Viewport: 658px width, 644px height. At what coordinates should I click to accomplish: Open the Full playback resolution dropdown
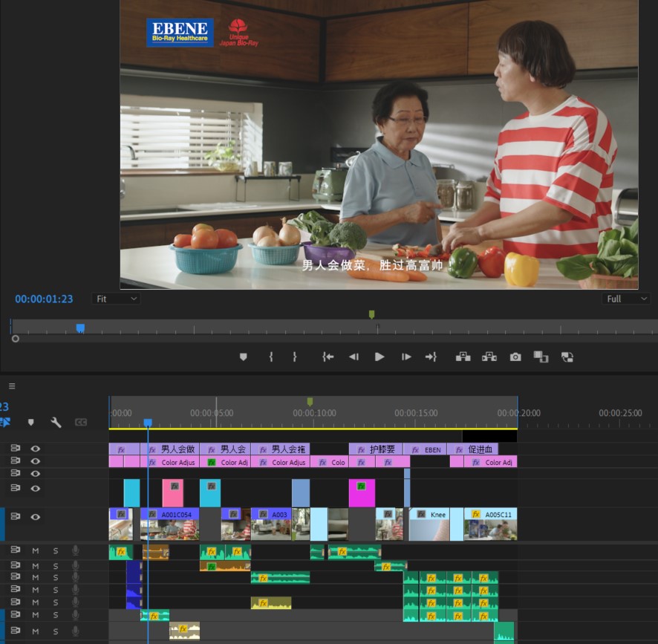tap(626, 299)
